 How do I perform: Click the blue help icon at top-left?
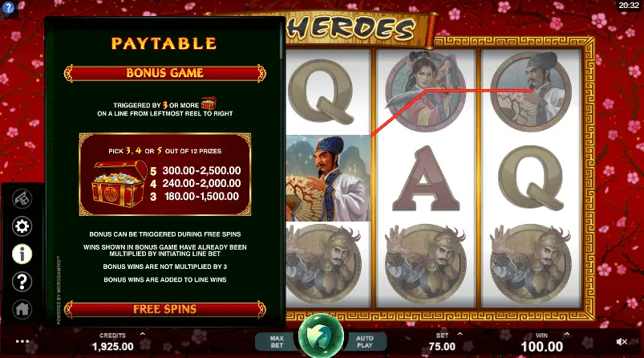pyautogui.click(x=8, y=7)
